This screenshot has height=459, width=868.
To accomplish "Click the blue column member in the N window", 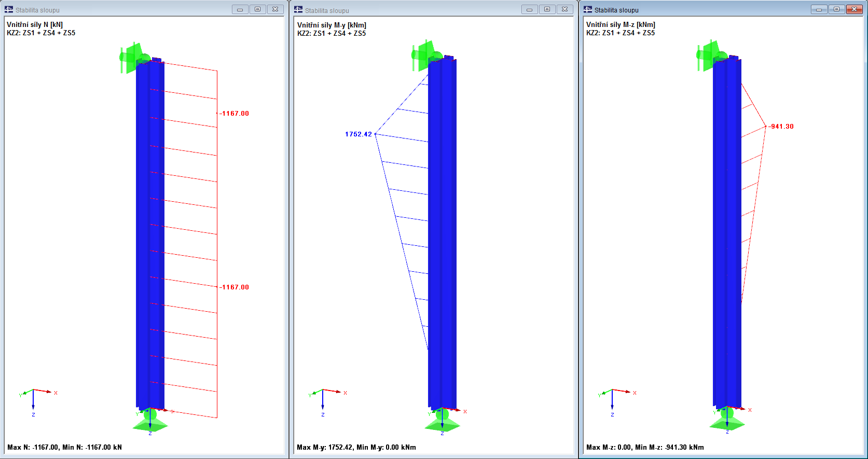I will [150, 233].
